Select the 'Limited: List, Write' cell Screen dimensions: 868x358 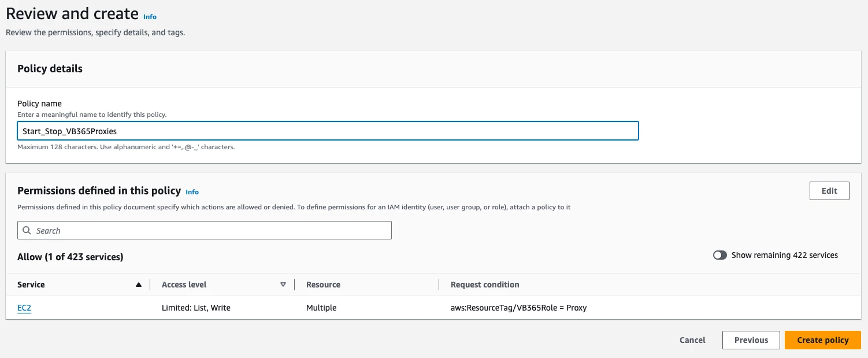click(196, 308)
